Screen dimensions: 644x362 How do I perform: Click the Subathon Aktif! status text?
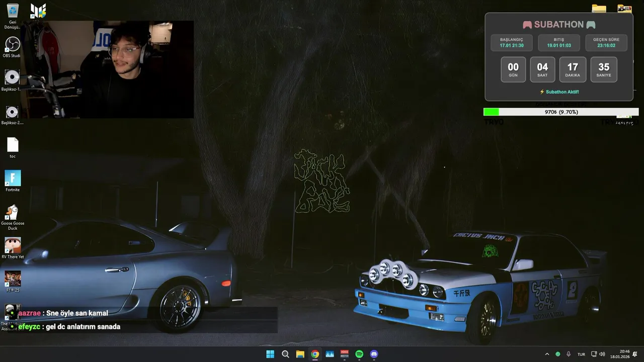click(559, 92)
